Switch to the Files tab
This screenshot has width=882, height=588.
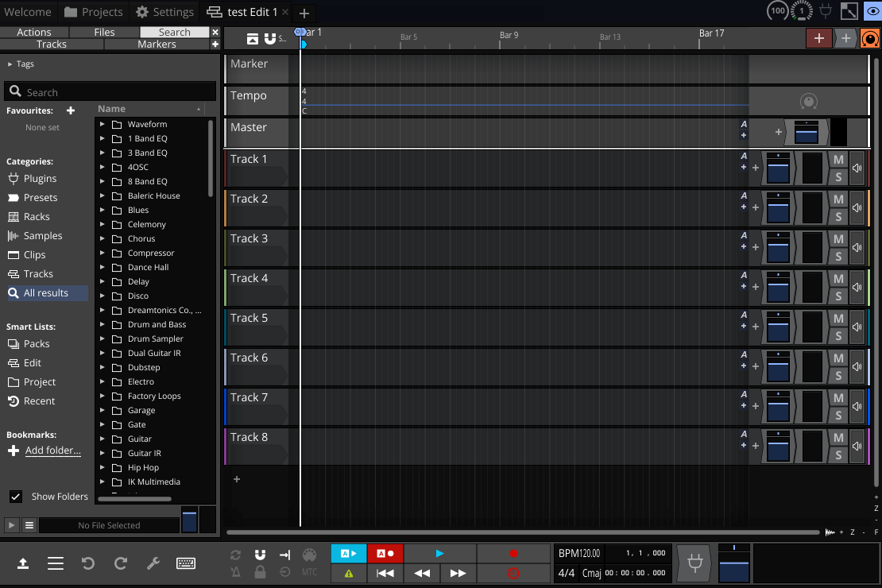[x=104, y=33]
